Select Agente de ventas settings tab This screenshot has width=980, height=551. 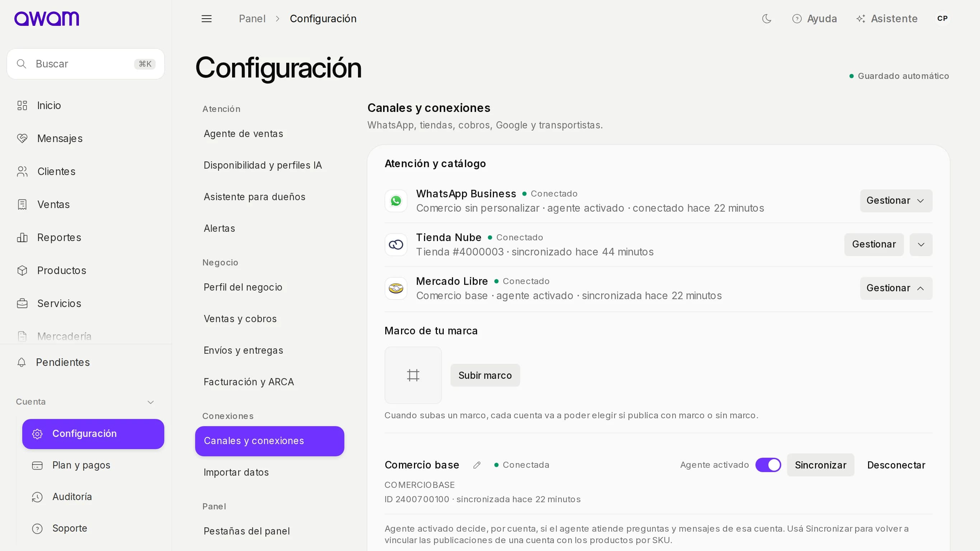click(x=269, y=134)
